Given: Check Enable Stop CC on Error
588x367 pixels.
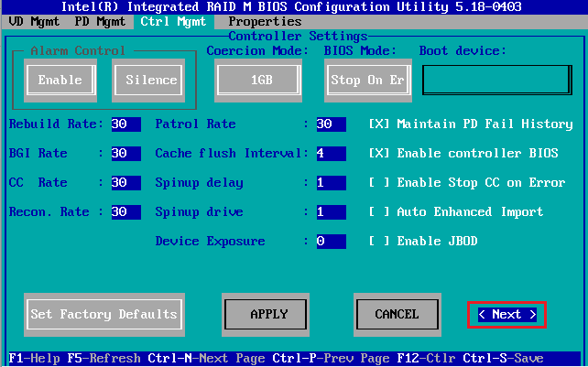Looking at the screenshot, I should [x=379, y=182].
